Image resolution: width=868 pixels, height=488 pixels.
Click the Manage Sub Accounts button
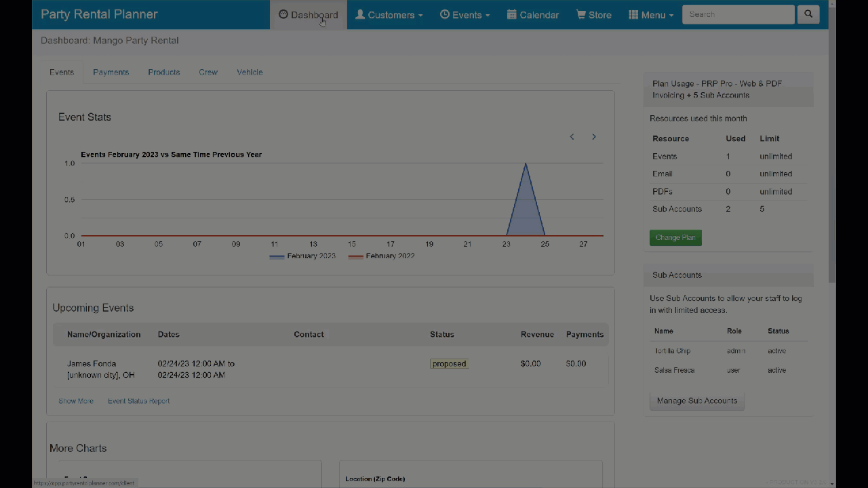point(696,401)
